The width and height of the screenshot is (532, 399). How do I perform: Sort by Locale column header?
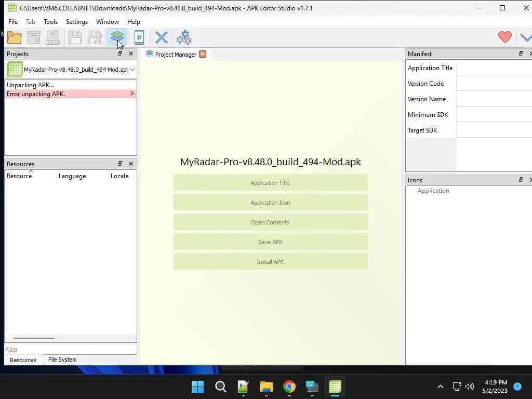click(122, 176)
